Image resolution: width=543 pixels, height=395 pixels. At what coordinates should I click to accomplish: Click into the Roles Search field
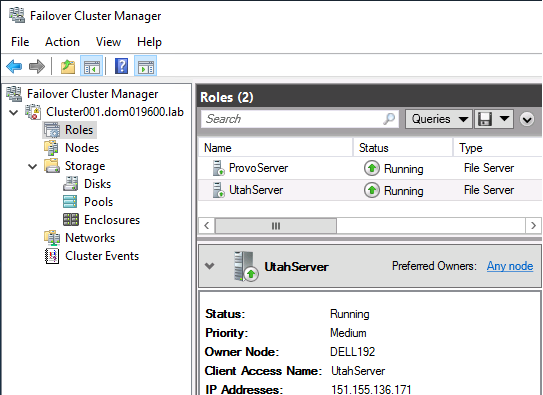tap(300, 119)
